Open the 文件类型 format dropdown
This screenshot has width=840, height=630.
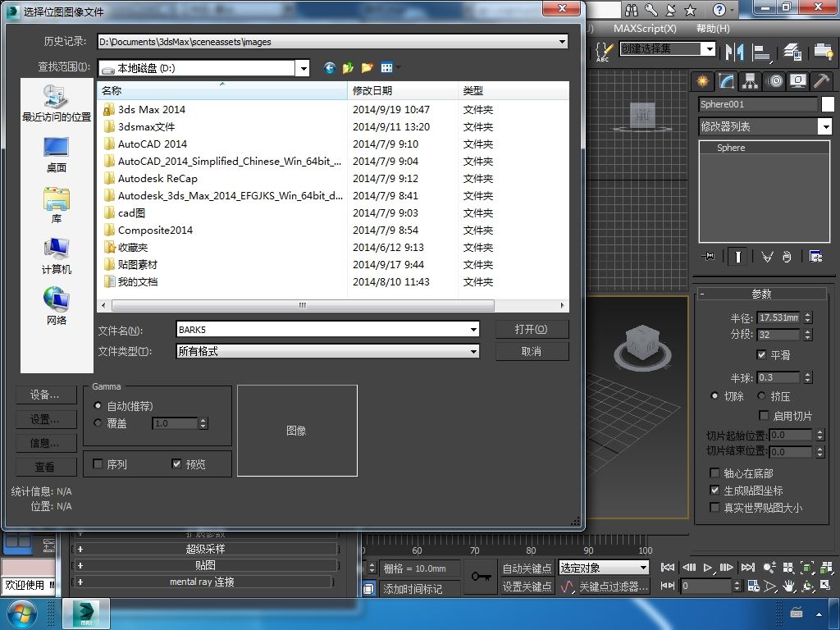point(473,351)
